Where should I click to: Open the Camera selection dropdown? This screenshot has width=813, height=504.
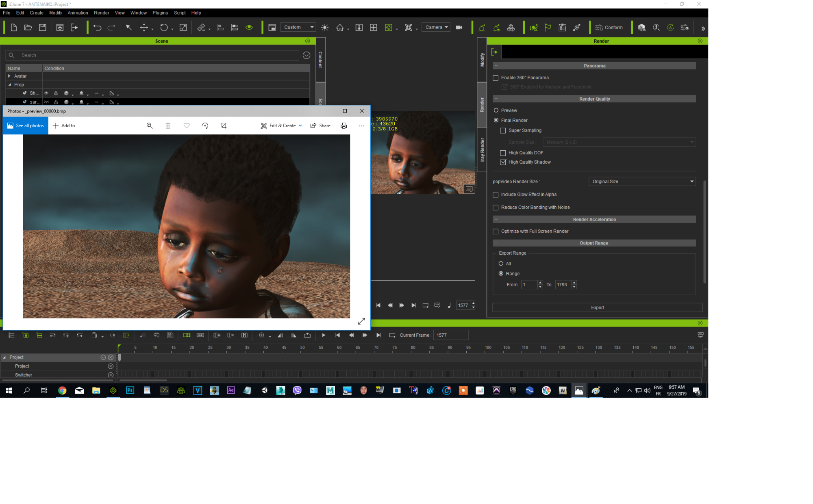[436, 27]
